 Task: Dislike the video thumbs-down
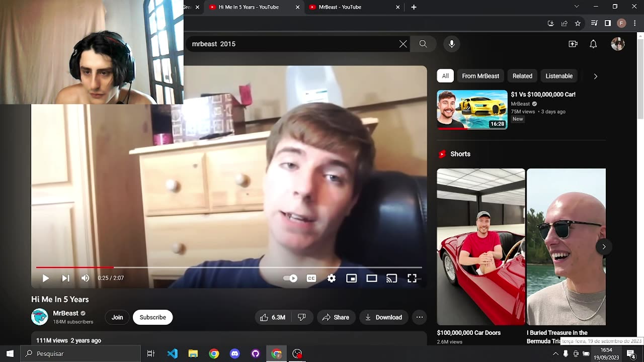pyautogui.click(x=302, y=317)
